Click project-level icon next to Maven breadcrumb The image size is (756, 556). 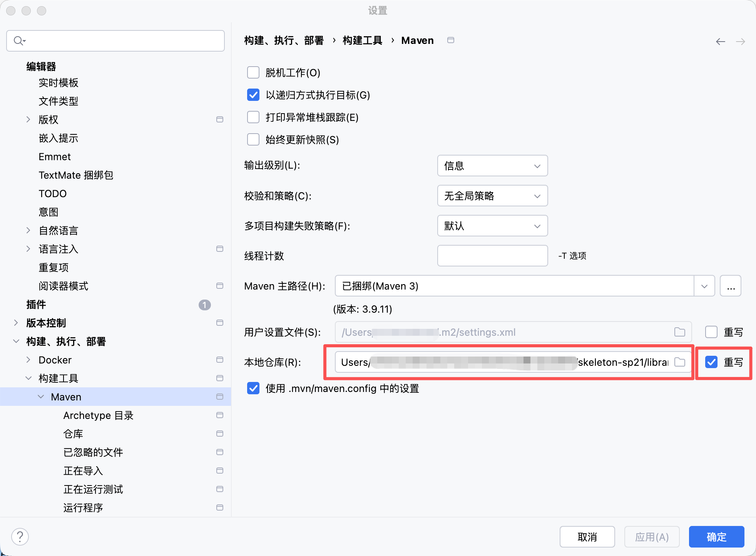(x=451, y=40)
